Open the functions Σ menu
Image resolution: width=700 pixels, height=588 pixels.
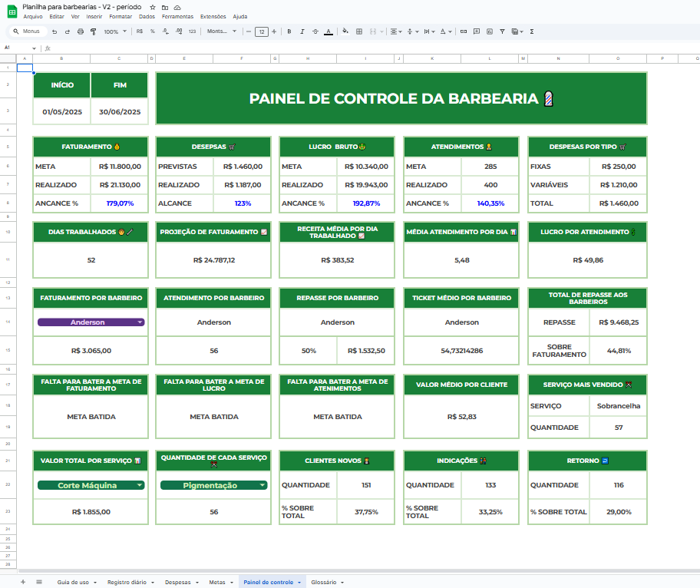(x=530, y=31)
